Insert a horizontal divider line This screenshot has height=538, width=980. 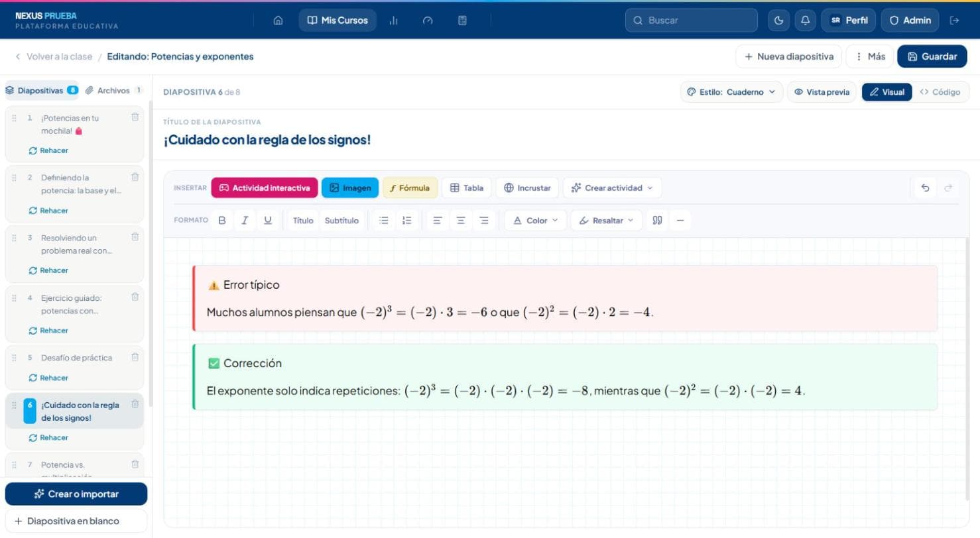pyautogui.click(x=680, y=221)
